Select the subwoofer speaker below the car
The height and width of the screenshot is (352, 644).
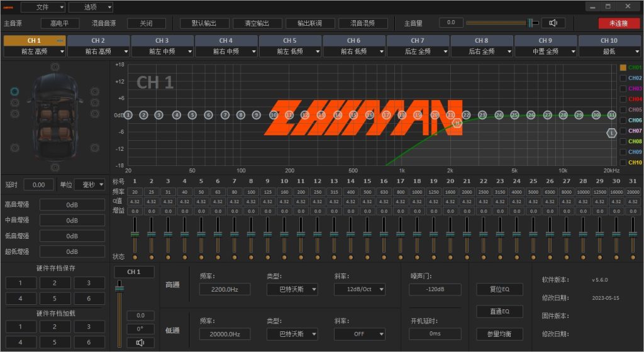coord(55,167)
